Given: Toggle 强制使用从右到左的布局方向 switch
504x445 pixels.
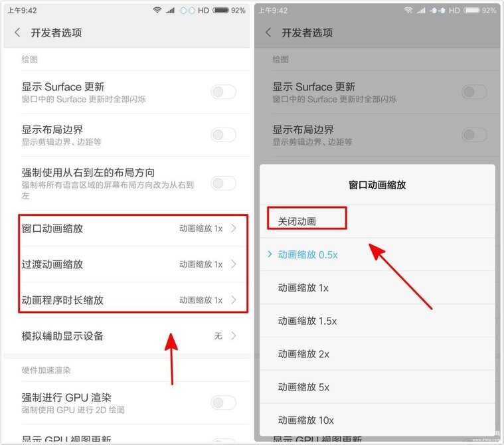Looking at the screenshot, I should pos(224,183).
